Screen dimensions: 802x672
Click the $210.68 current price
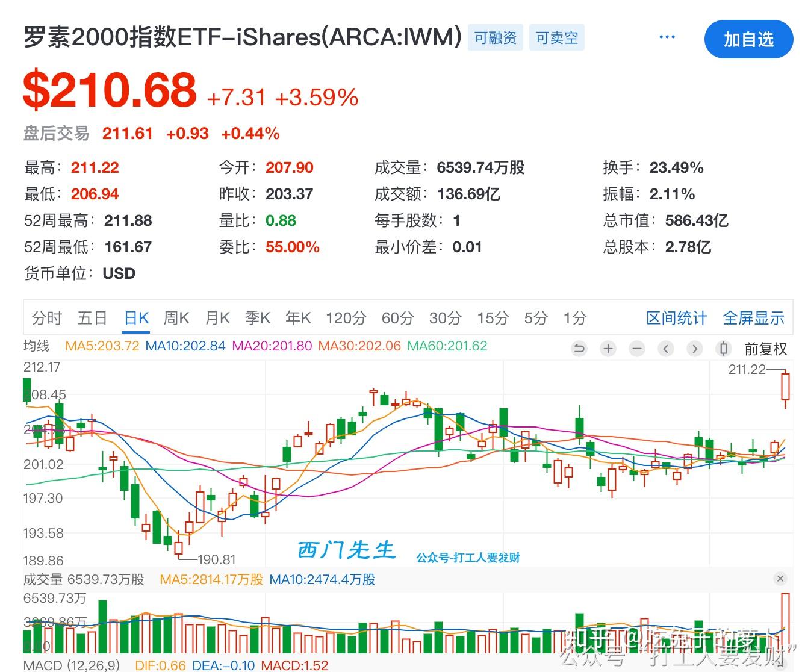[x=110, y=90]
